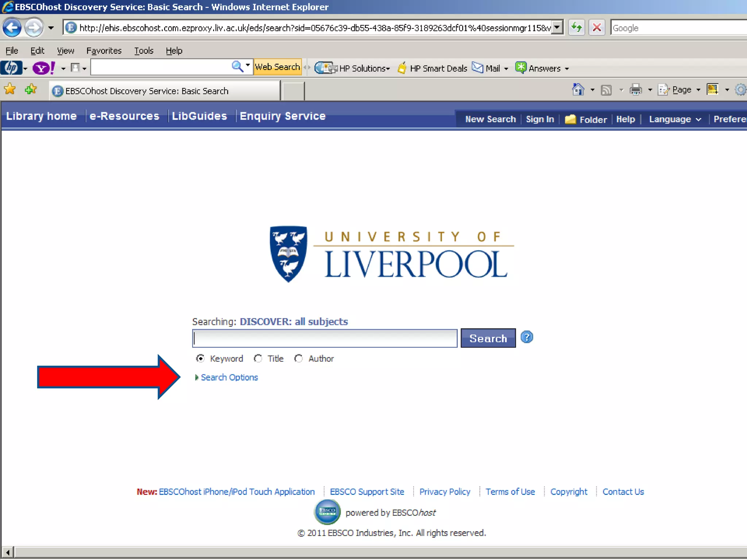Select the Author radio button
This screenshot has height=560, width=747.
[x=298, y=359]
